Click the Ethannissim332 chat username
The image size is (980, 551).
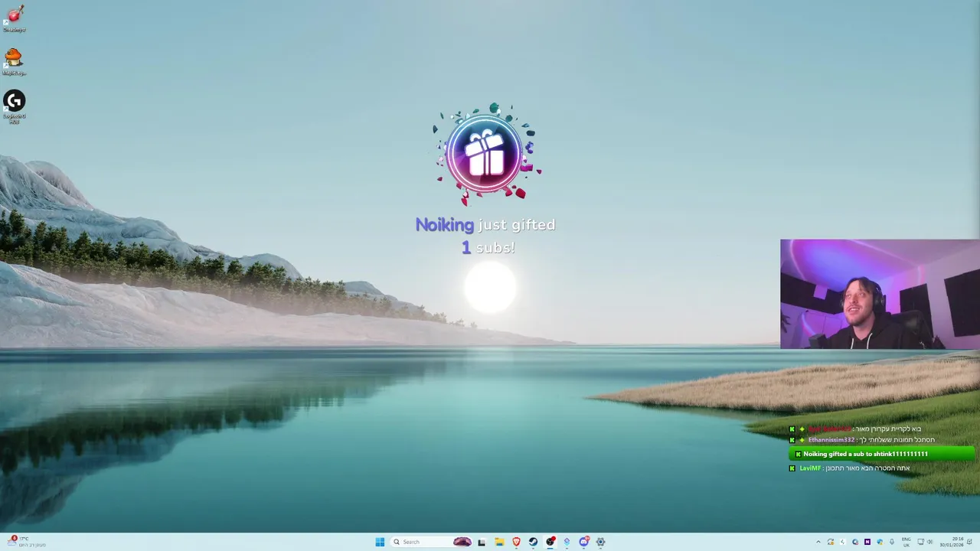point(831,440)
